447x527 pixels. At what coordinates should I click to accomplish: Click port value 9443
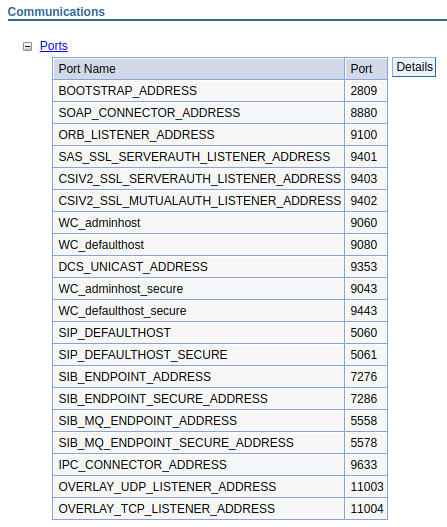click(364, 311)
